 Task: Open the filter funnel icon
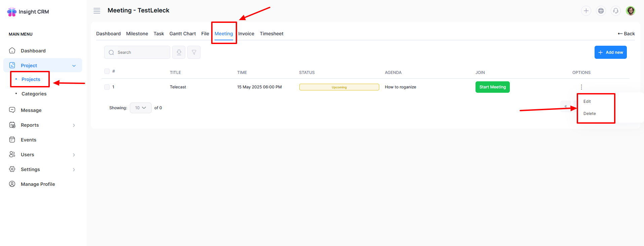pos(194,52)
